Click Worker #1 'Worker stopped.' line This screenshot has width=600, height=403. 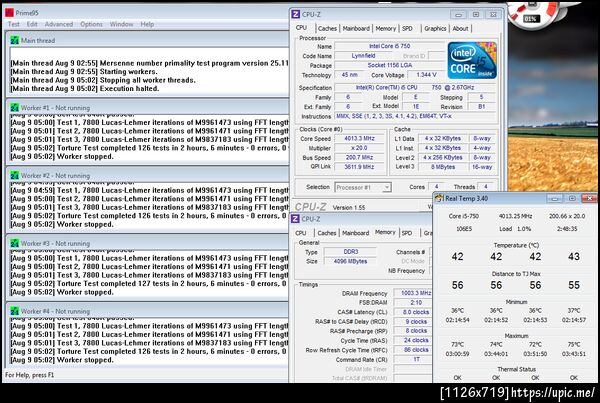[x=62, y=157]
